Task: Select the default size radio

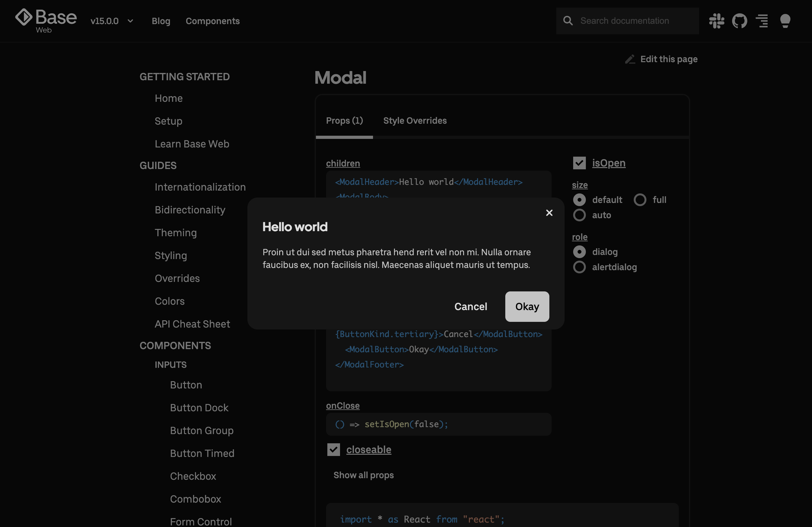Action: [x=579, y=200]
